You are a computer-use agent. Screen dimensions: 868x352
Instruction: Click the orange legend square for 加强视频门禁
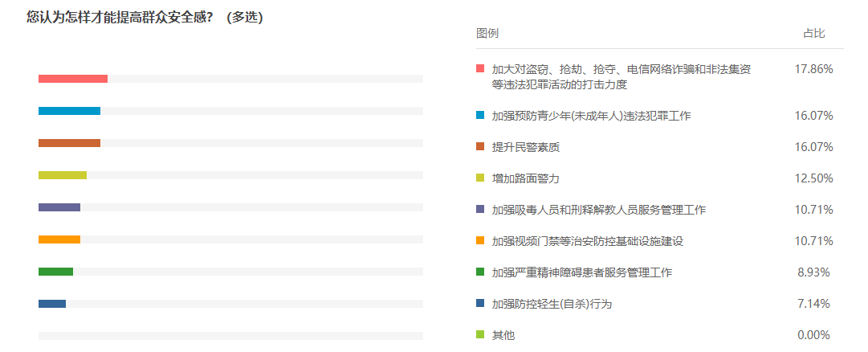click(x=480, y=241)
